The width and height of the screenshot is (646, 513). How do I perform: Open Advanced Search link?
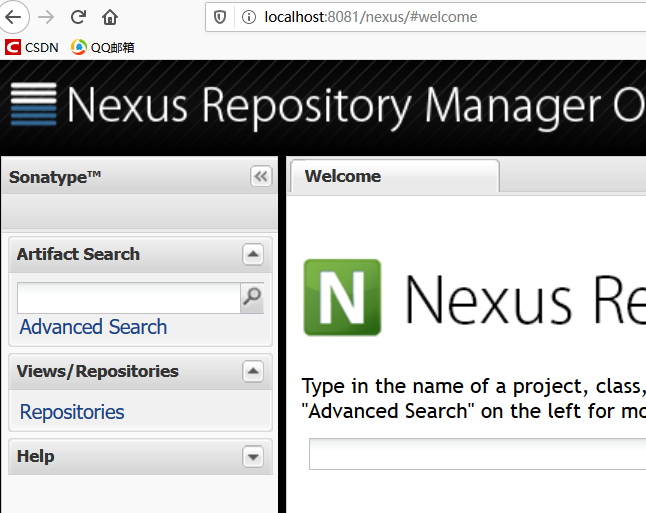(93, 327)
